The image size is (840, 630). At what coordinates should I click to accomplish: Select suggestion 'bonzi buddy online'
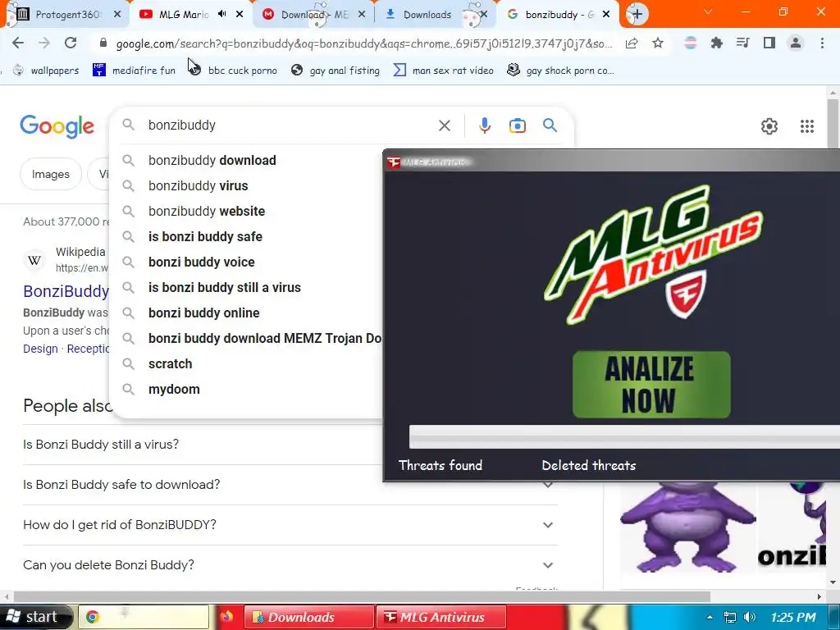247,313
